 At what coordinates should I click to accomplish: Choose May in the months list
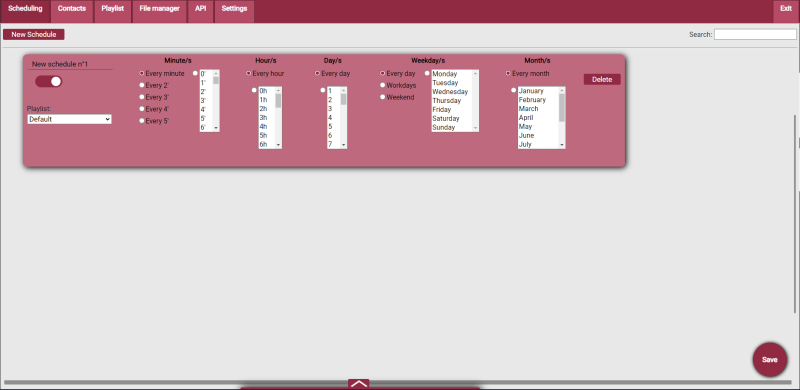538,127
